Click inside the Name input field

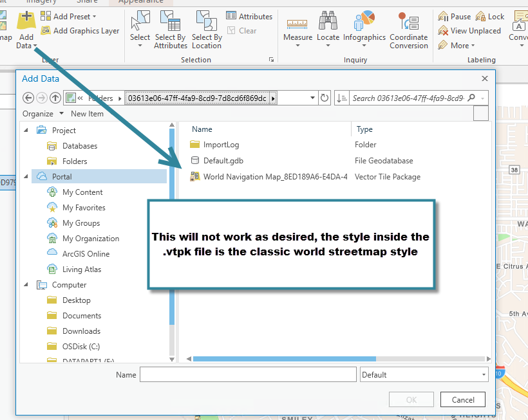[248, 374]
